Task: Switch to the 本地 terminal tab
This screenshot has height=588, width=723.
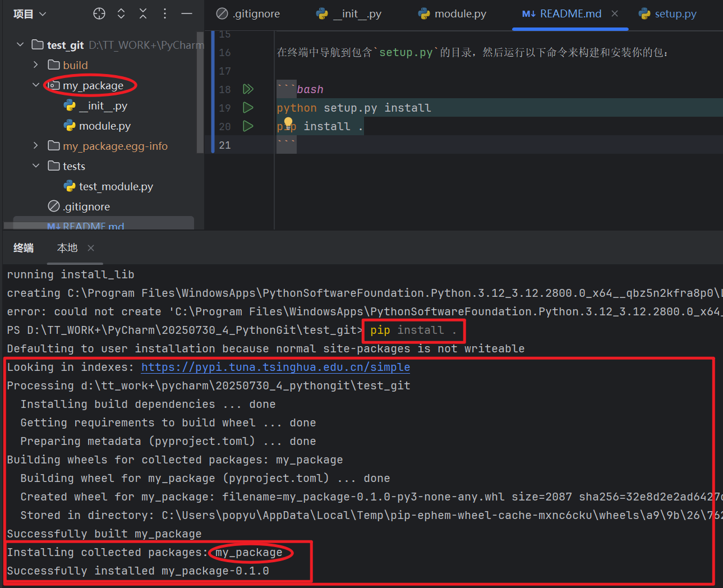Action: 67,248
